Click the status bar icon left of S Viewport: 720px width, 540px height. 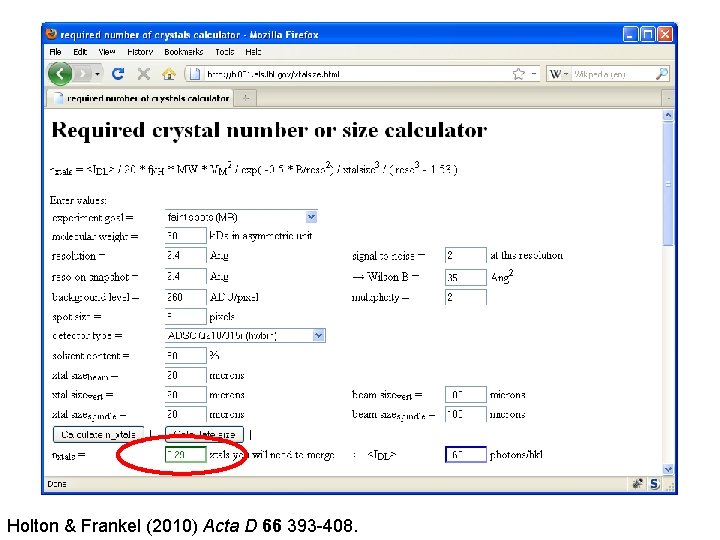(x=637, y=484)
